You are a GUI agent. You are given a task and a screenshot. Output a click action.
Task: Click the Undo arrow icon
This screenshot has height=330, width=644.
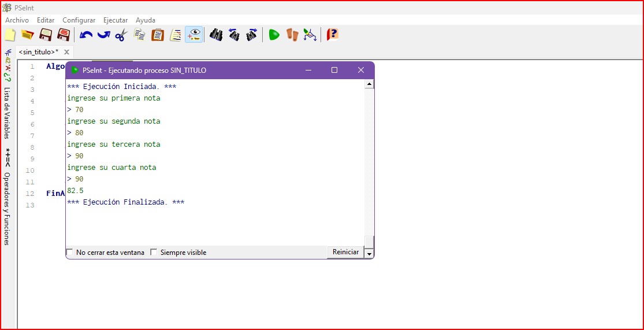(86, 35)
